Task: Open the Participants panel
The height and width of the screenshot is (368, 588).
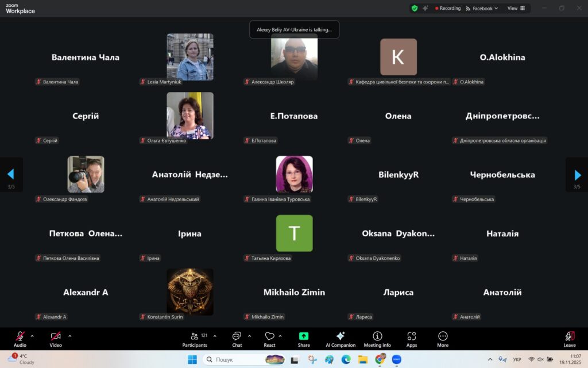Action: point(195,339)
